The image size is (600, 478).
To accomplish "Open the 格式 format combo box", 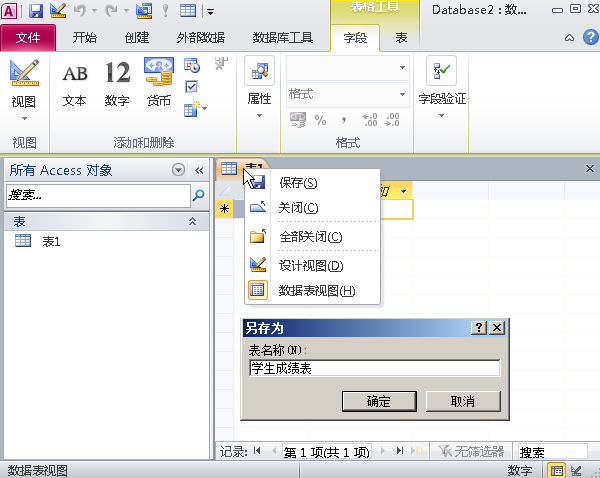I will (x=348, y=94).
